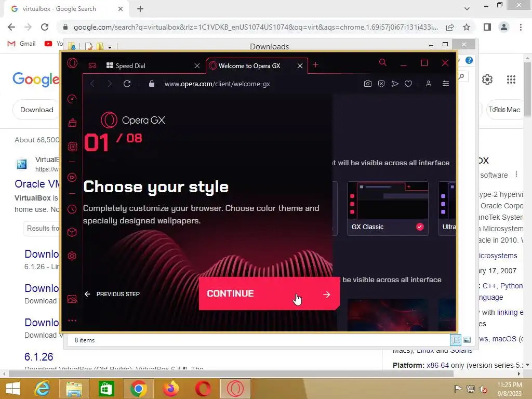Click Opera GX search tabs magnifier icon
This screenshot has height=399, width=532.
click(383, 63)
